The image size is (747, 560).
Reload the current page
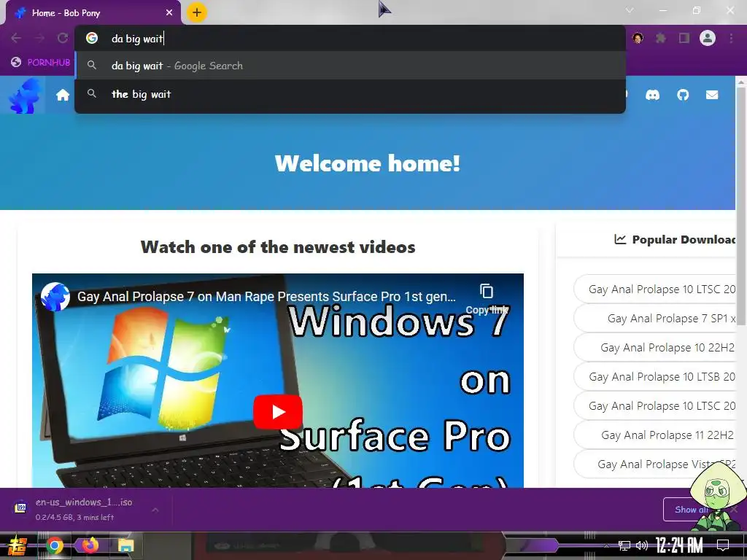[x=63, y=38]
